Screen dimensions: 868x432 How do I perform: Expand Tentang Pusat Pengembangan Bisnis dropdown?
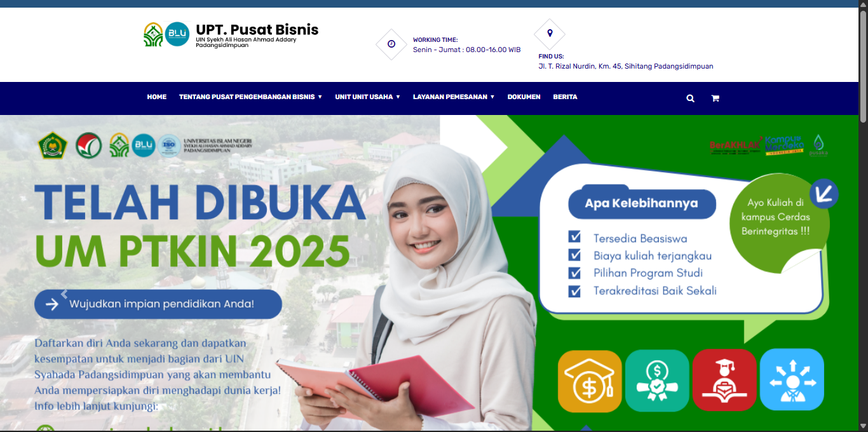[x=250, y=97]
